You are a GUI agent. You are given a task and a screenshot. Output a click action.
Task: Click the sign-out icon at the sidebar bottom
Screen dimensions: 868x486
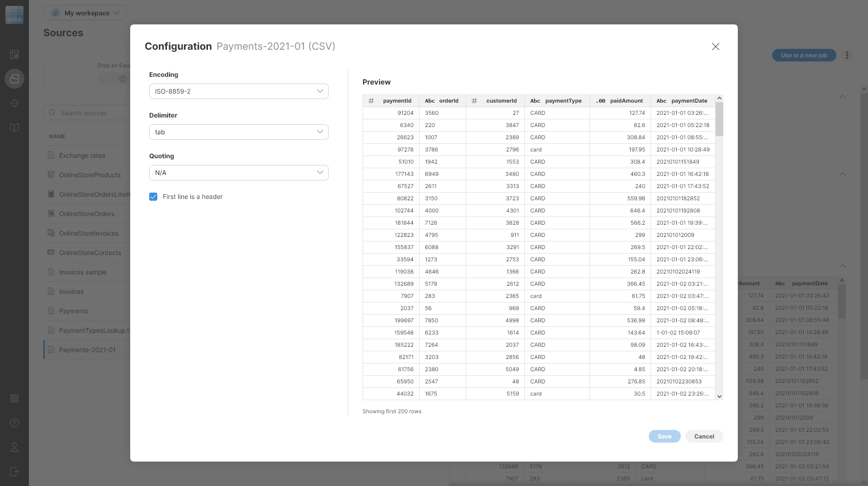pos(14,472)
